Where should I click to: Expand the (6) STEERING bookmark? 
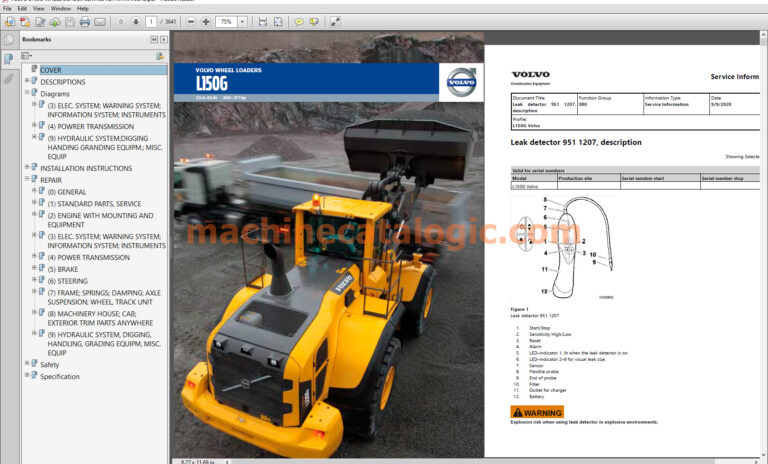tap(34, 279)
